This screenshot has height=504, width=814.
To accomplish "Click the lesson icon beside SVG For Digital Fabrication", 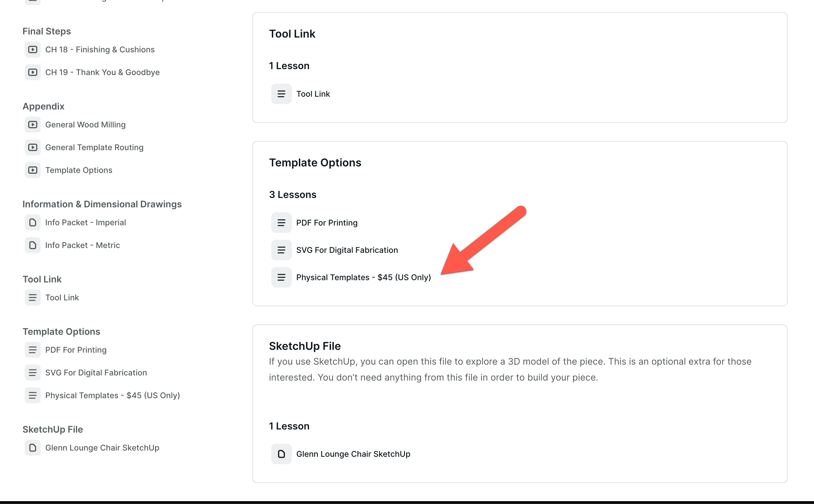I will (x=281, y=250).
